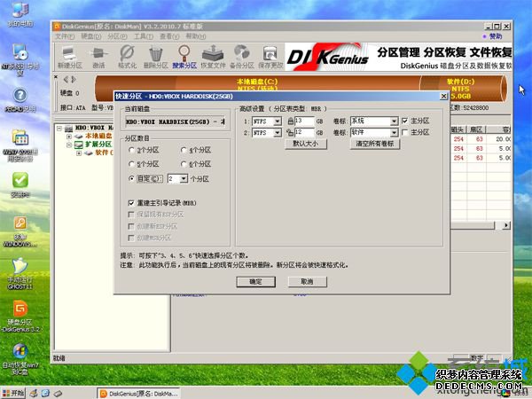
Task: Open the custom partition count dropdown
Action: pos(183,178)
